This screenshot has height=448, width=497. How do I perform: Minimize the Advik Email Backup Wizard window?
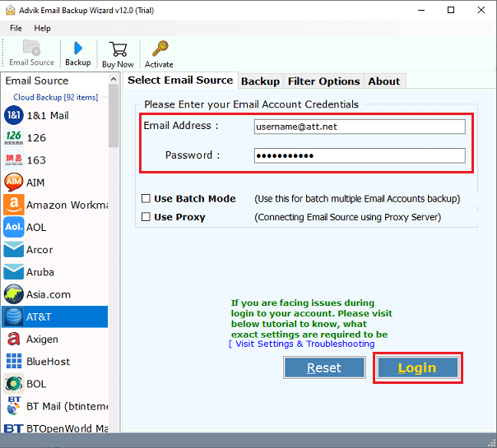[x=421, y=11]
